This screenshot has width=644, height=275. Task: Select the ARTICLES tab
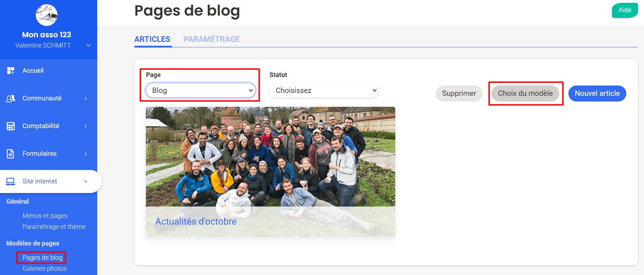[x=152, y=39]
